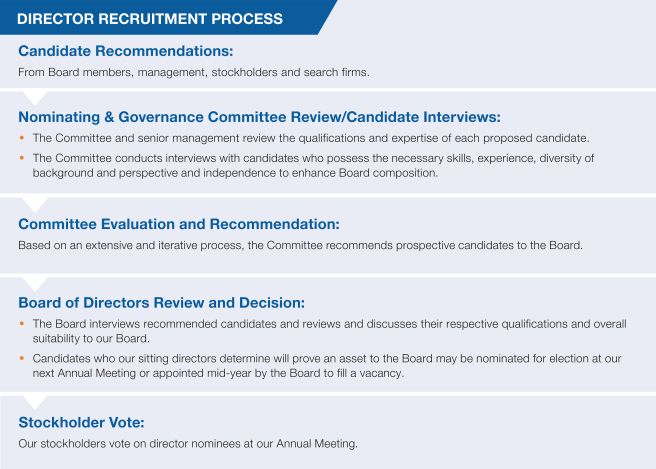Click the orange bullet before 'The Board interviews recommended'
This screenshot has width=656, height=469.
22,324
